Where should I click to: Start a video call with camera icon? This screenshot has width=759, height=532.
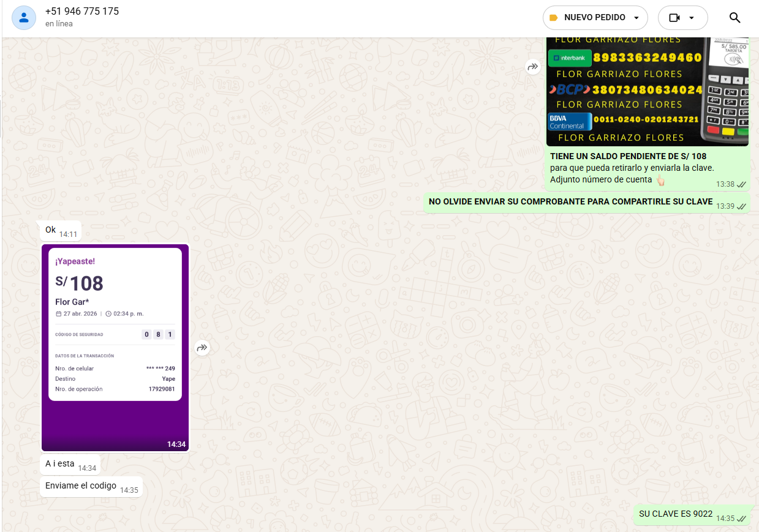click(674, 18)
